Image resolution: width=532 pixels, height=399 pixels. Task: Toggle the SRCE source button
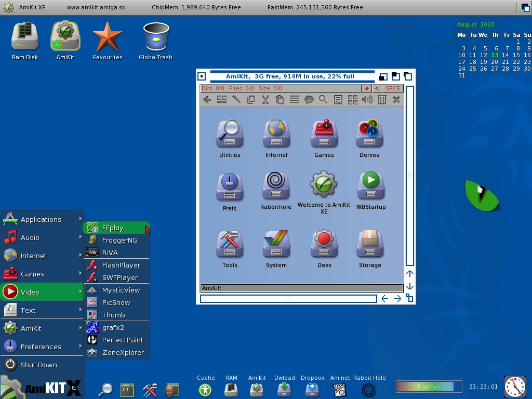[x=393, y=89]
